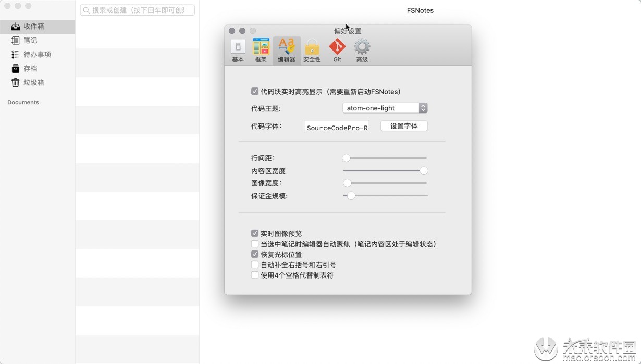The image size is (641, 364).
Task: Toggle 代码块实时高亮显示 checkbox
Action: pos(255,92)
